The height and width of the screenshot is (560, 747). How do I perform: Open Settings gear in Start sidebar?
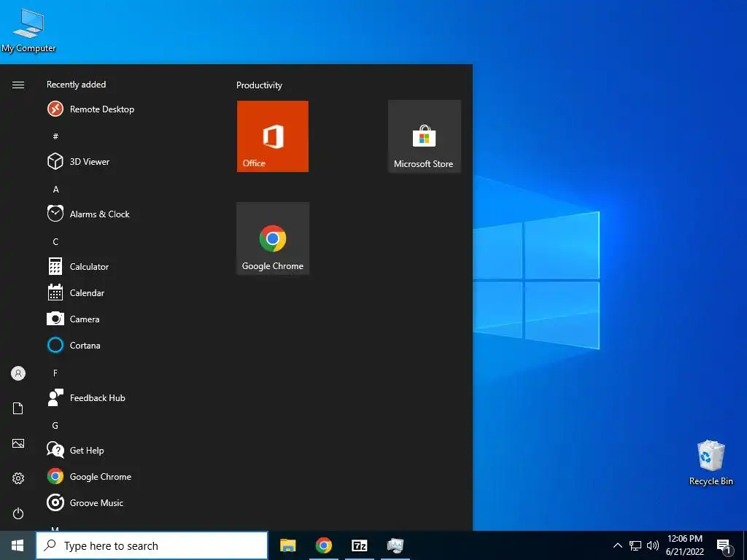18,478
